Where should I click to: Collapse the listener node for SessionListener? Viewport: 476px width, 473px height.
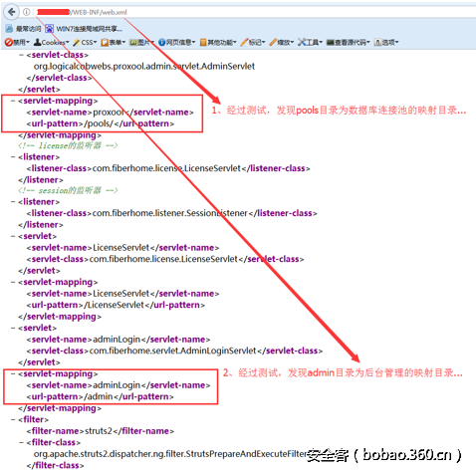coord(13,202)
